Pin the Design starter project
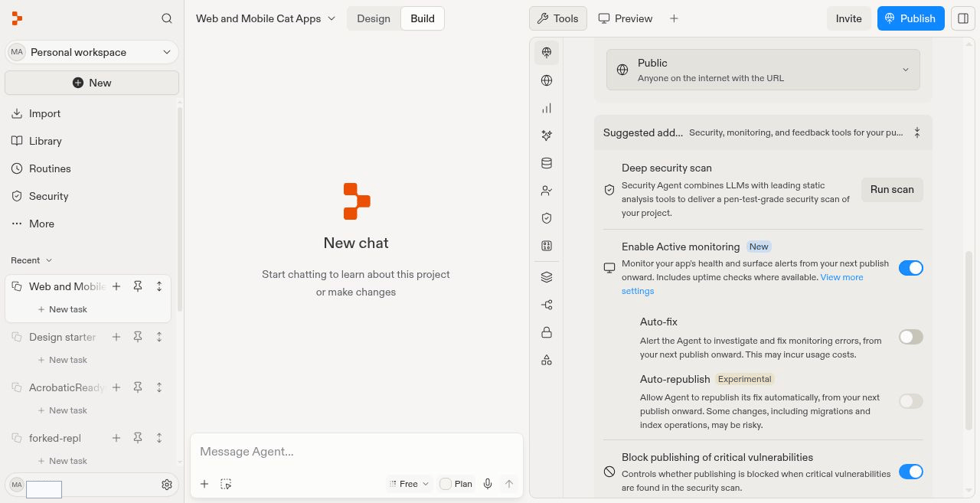The width and height of the screenshot is (980, 503). pos(138,337)
